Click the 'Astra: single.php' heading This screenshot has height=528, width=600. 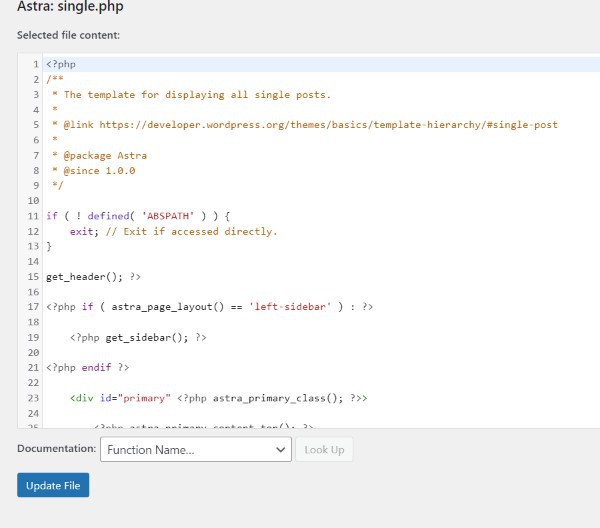click(70, 7)
